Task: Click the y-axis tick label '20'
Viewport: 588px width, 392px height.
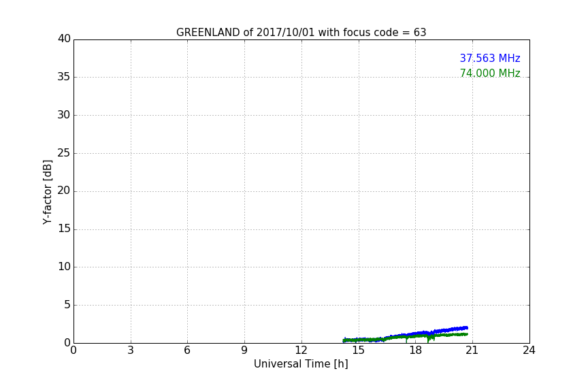Action: [x=64, y=191]
